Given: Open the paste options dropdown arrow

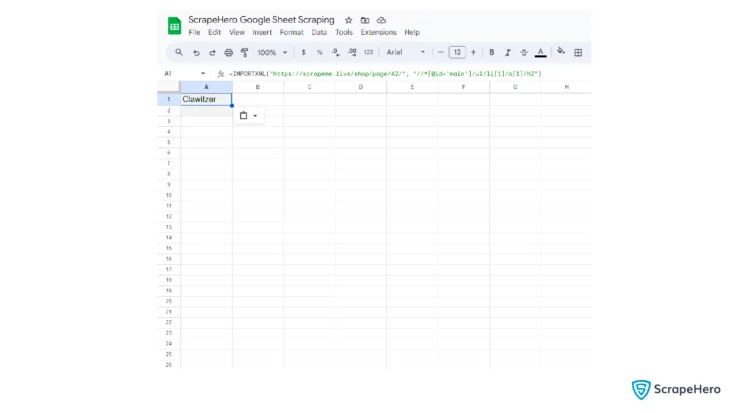Looking at the screenshot, I should (x=255, y=116).
